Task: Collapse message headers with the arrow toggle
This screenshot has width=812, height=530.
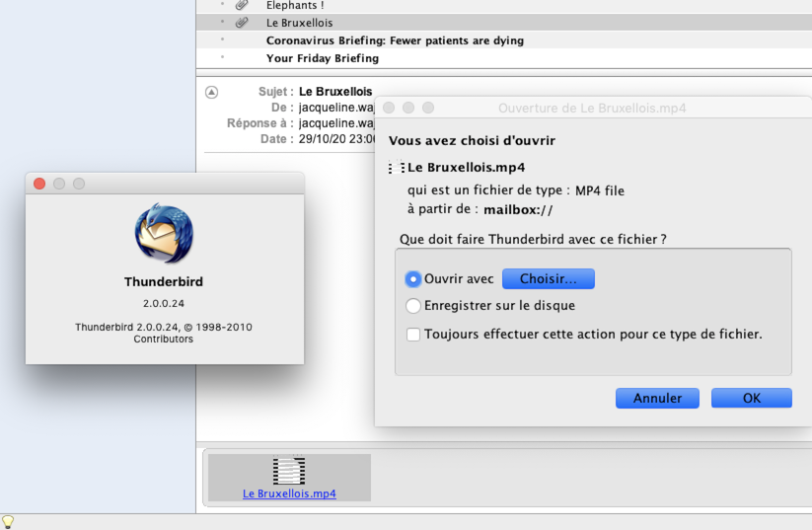Action: pos(211,92)
